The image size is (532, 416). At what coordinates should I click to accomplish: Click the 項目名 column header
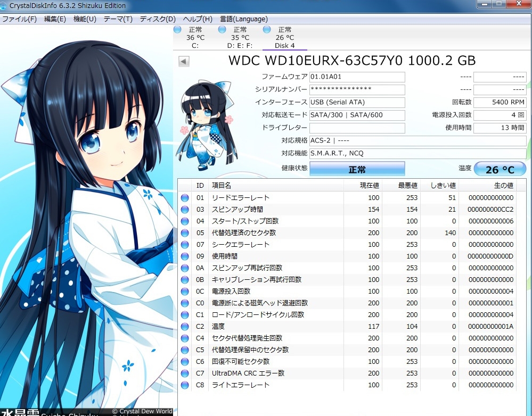tap(276, 186)
